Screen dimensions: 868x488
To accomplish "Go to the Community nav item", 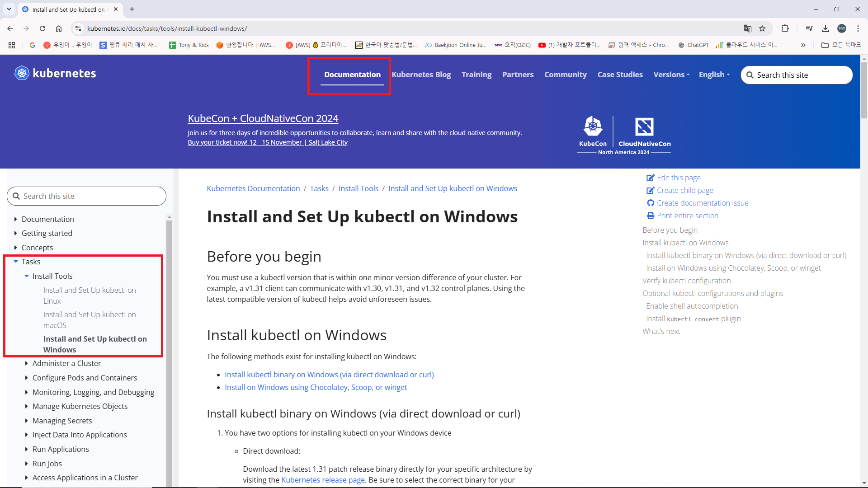I will pyautogui.click(x=565, y=75).
